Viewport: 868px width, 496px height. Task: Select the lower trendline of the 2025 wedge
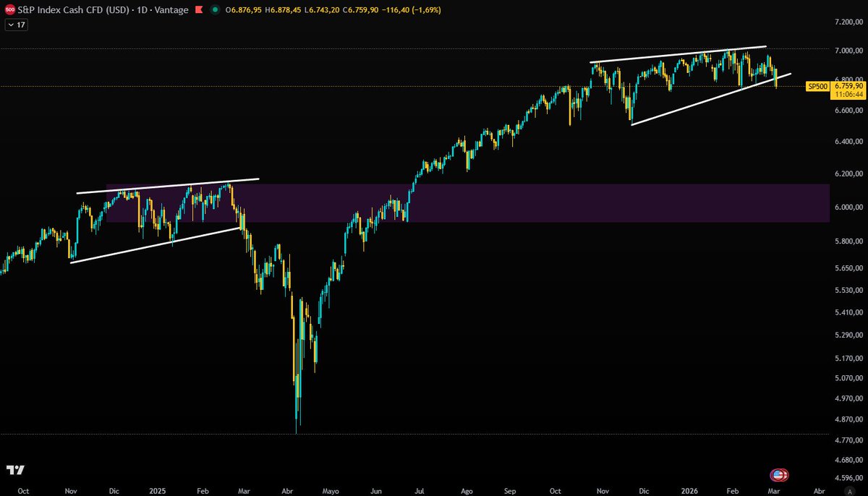click(x=156, y=245)
